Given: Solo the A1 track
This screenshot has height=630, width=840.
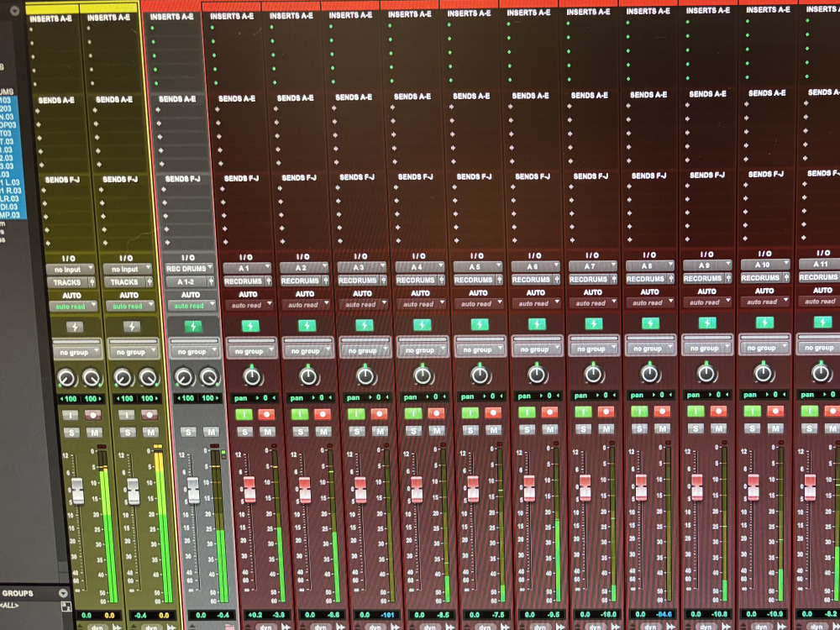Looking at the screenshot, I should click(244, 432).
